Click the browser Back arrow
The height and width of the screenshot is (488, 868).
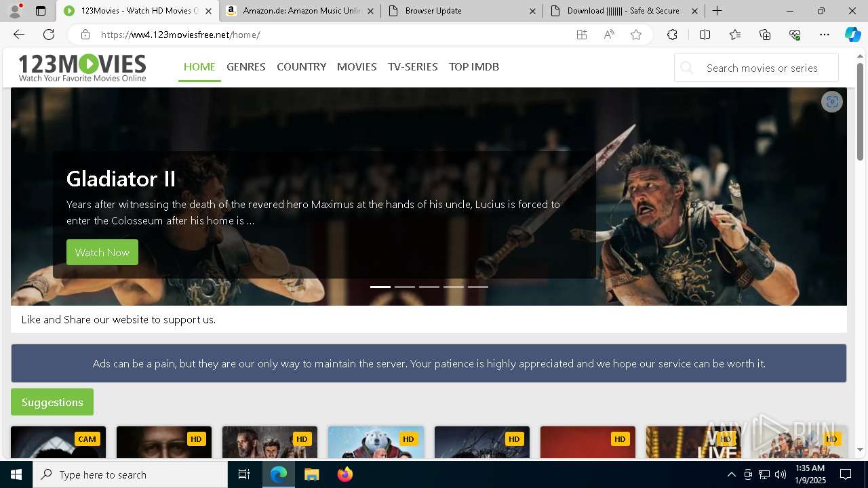pos(19,35)
